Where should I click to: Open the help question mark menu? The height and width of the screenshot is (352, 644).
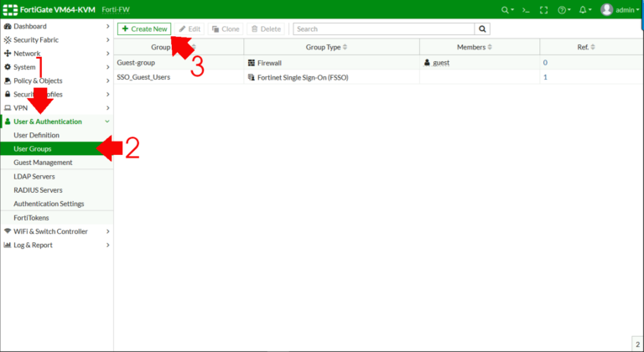point(563,10)
